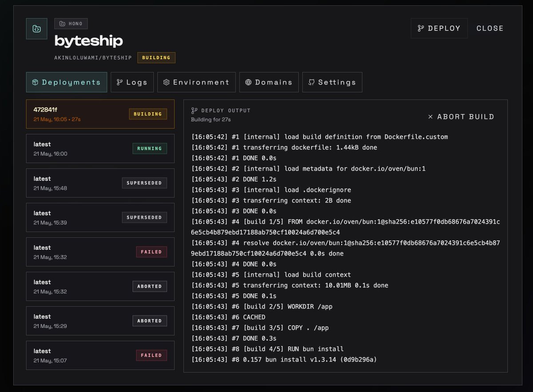Open the Environment tab
This screenshot has width=533, height=392.
196,82
